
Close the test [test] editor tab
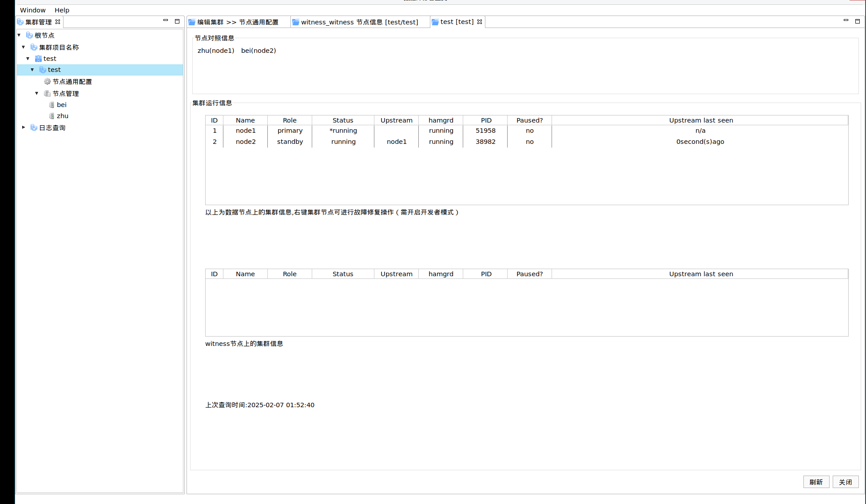pos(480,22)
